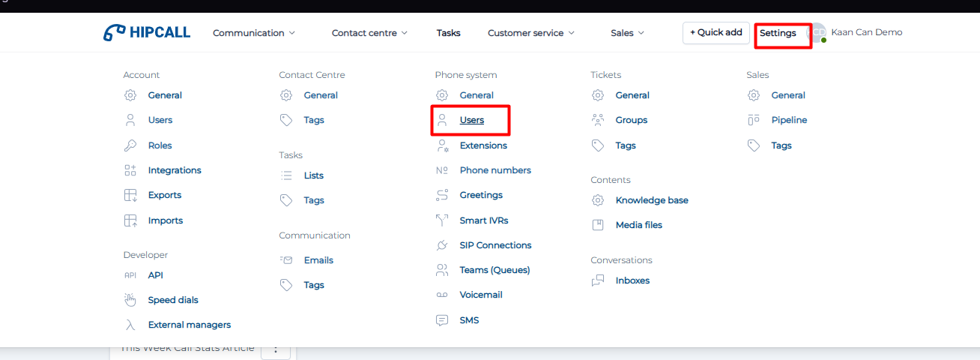980x360 pixels.
Task: Click the Extensions person-gear icon
Action: pyautogui.click(x=442, y=145)
